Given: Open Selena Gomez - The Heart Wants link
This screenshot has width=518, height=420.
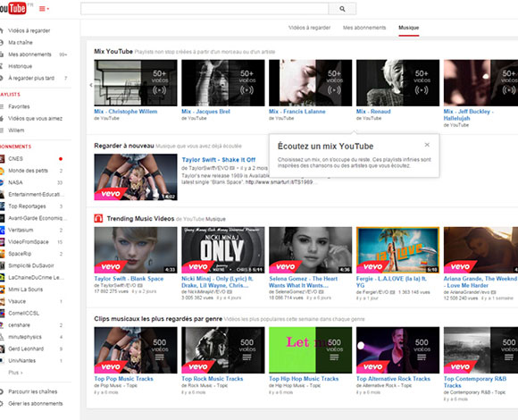Looking at the screenshot, I should [304, 281].
